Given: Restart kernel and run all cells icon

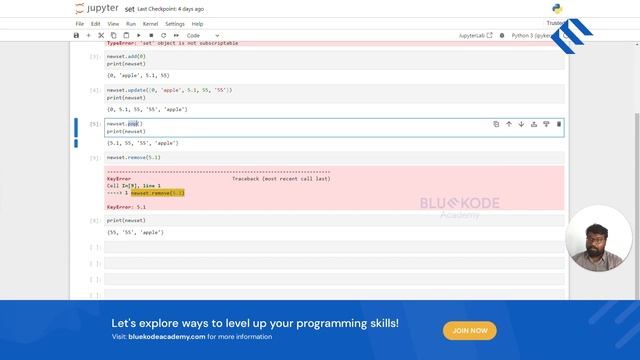Looking at the screenshot, I should 176,36.
